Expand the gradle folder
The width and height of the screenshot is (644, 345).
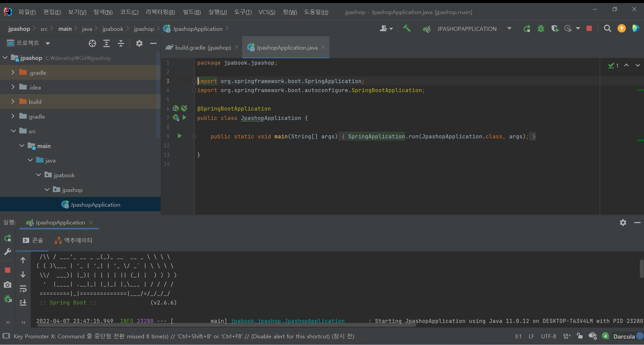(x=13, y=116)
